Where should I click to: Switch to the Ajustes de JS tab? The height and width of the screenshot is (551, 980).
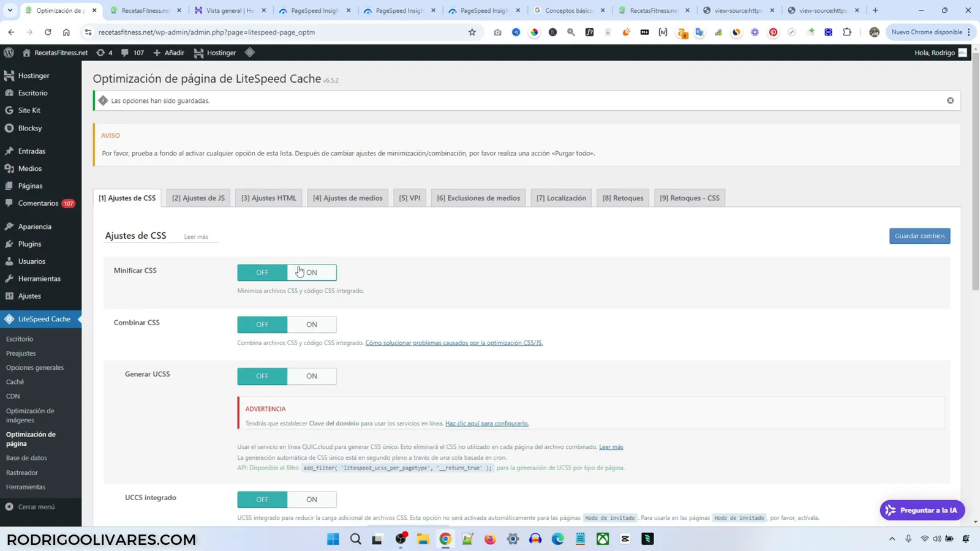(x=198, y=197)
